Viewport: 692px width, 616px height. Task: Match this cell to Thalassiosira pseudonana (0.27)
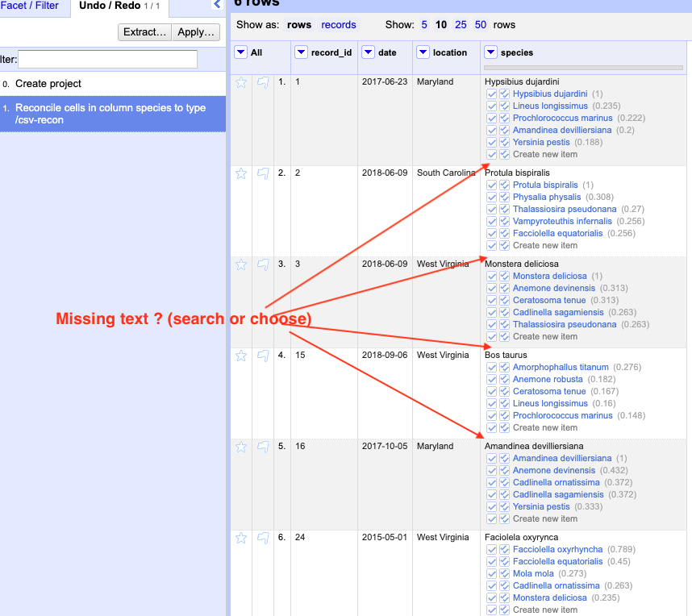492,209
